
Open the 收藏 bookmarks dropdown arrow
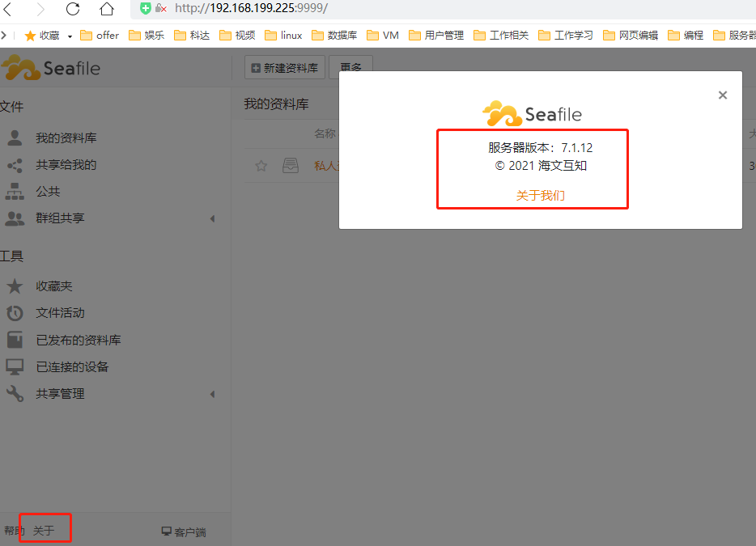70,36
